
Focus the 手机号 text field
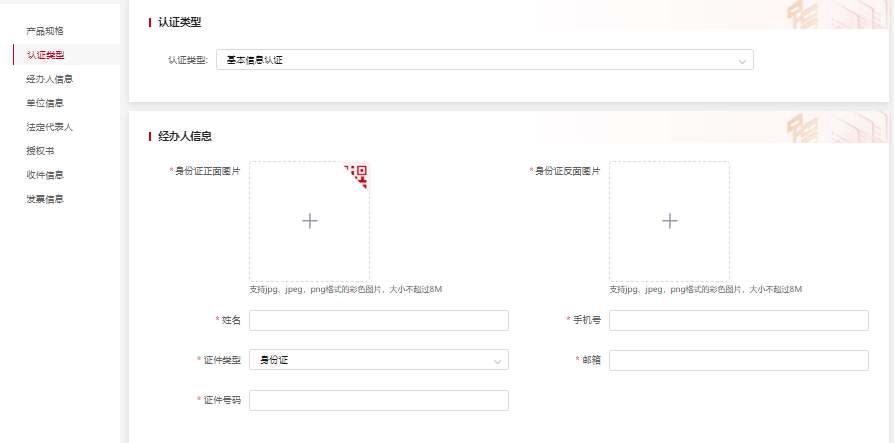[x=738, y=320]
